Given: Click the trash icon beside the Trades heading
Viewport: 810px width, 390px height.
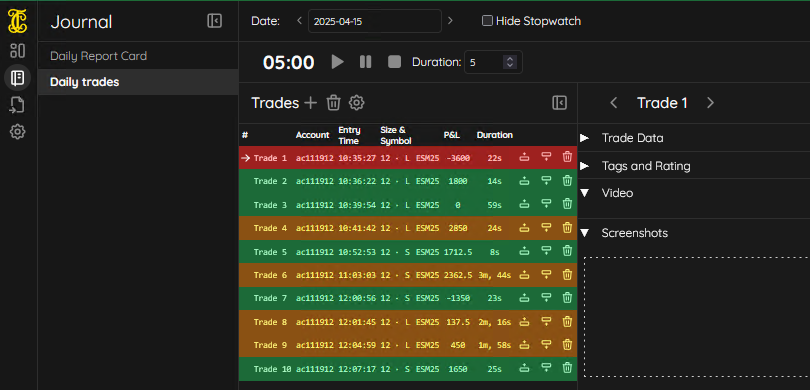Looking at the screenshot, I should [333, 103].
